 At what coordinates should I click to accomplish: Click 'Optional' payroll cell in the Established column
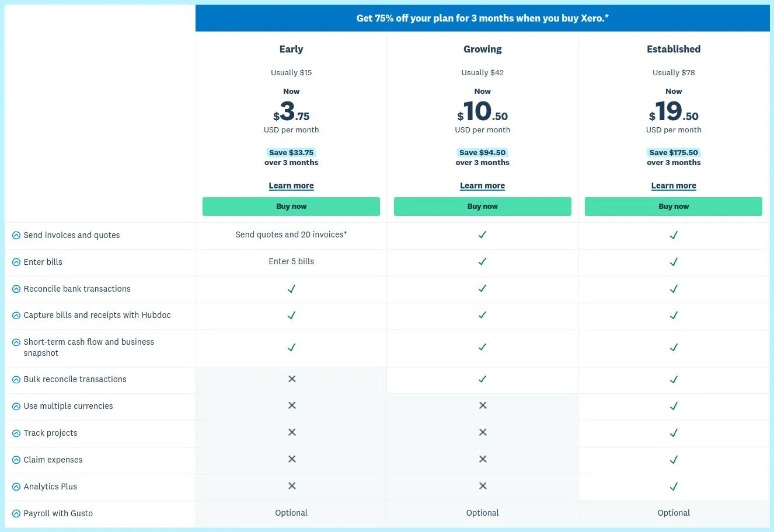(x=674, y=513)
